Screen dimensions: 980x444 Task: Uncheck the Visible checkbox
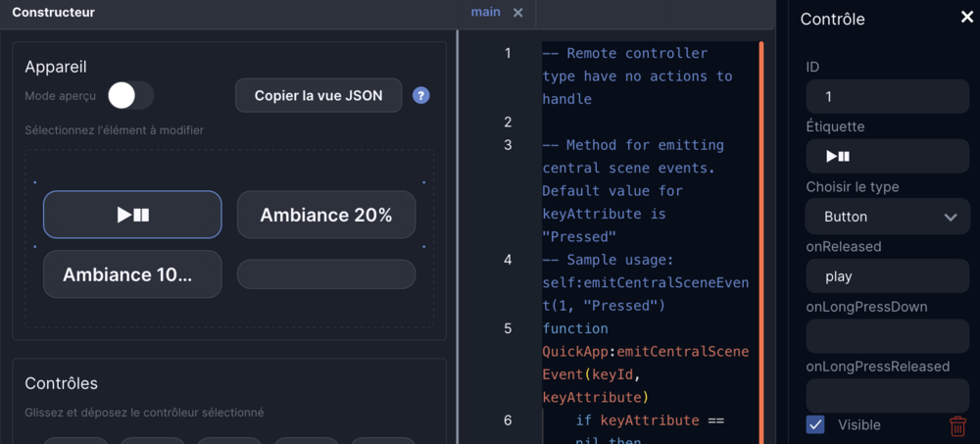[815, 424]
